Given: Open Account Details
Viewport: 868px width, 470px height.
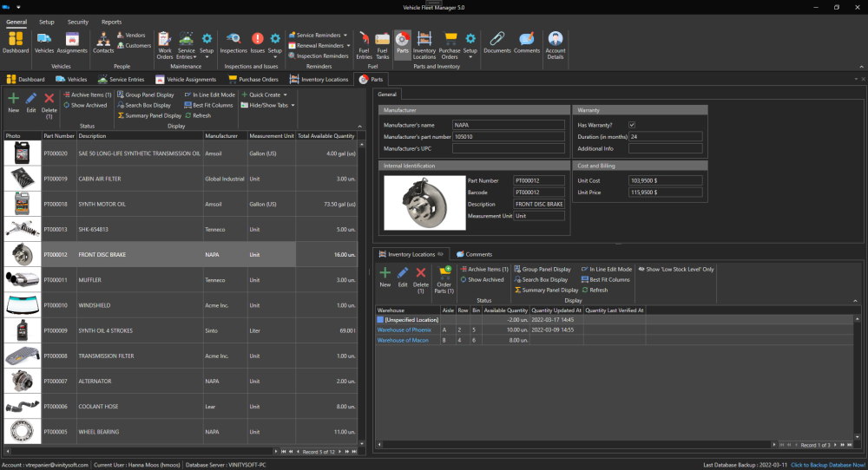Looking at the screenshot, I should (556, 45).
